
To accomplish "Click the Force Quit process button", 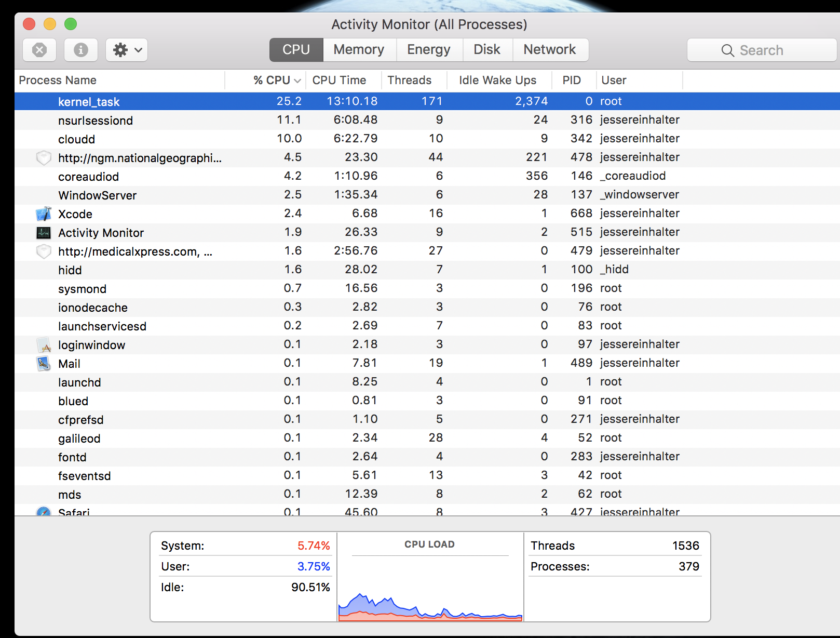I will 39,50.
